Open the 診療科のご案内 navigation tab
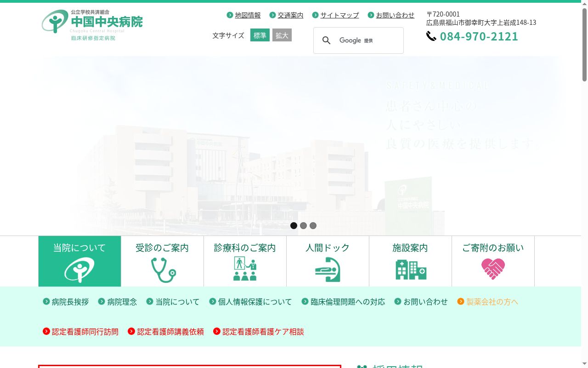 (245, 261)
